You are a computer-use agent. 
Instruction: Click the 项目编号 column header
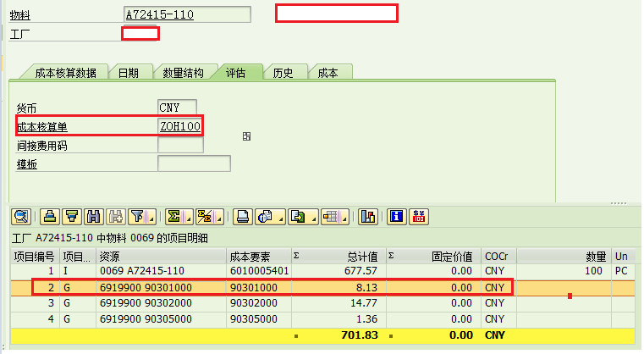[35, 257]
